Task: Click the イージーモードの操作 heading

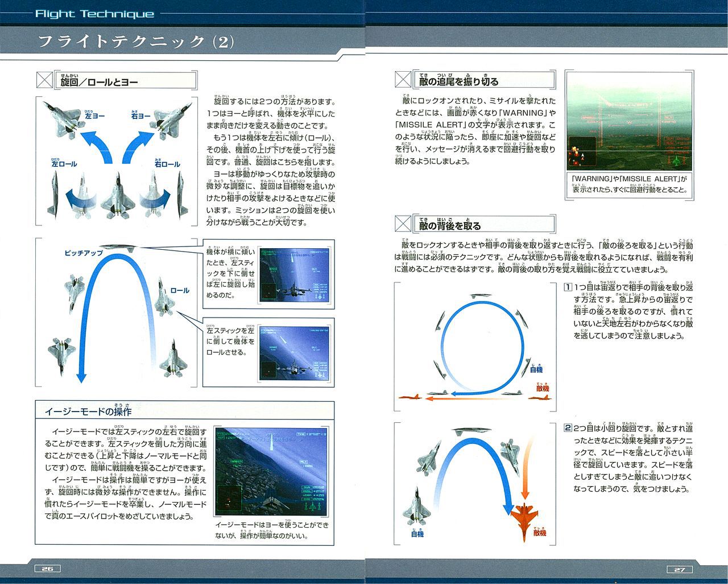Action: (x=88, y=411)
